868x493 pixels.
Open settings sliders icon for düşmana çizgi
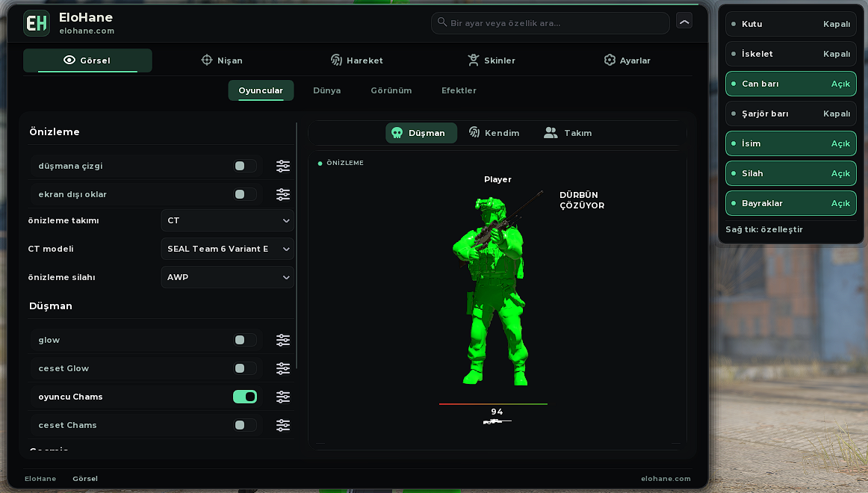point(283,166)
